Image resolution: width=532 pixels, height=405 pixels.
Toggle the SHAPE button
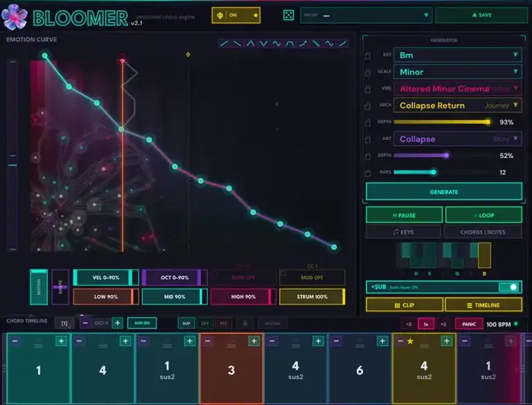pyautogui.click(x=60, y=287)
